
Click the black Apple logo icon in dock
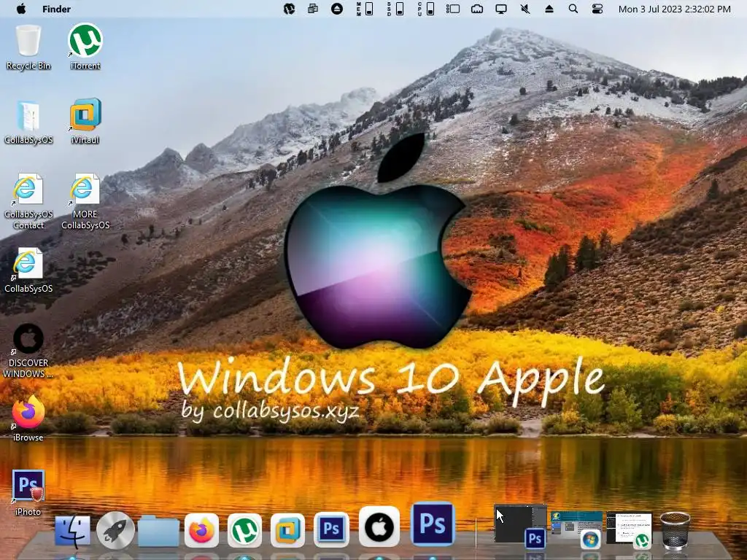click(379, 526)
